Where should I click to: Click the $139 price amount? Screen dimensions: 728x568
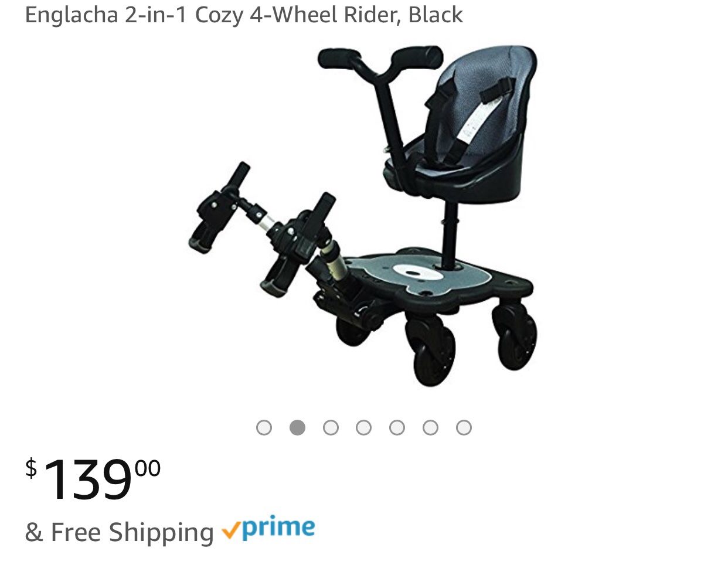tap(93, 479)
